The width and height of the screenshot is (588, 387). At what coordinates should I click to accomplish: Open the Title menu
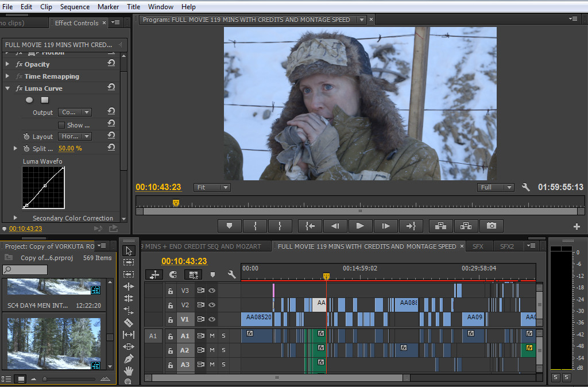133,7
